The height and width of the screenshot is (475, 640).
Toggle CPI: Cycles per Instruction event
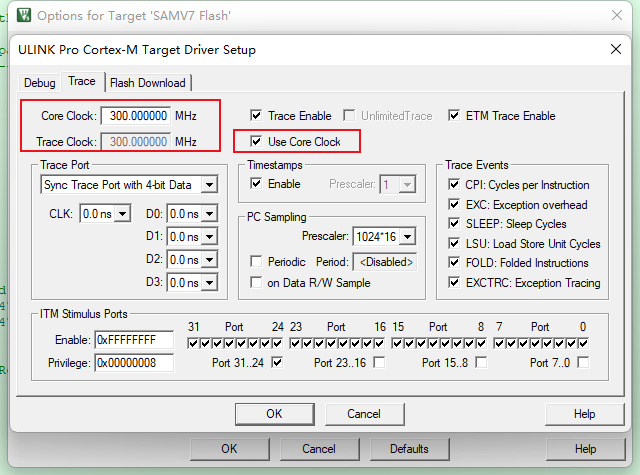click(x=455, y=185)
